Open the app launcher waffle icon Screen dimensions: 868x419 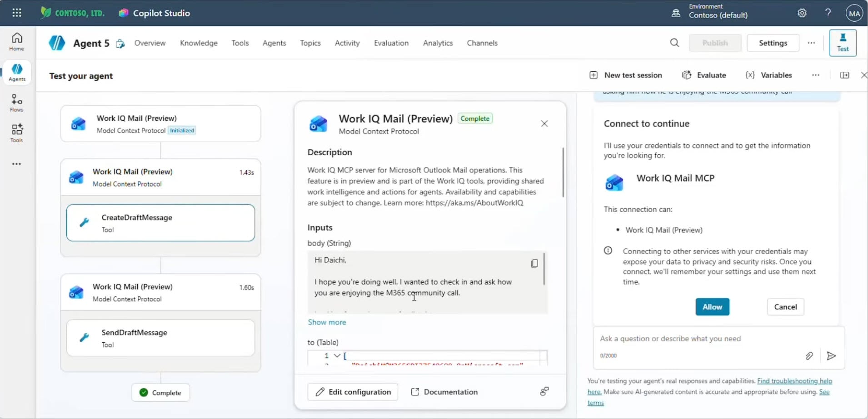17,13
